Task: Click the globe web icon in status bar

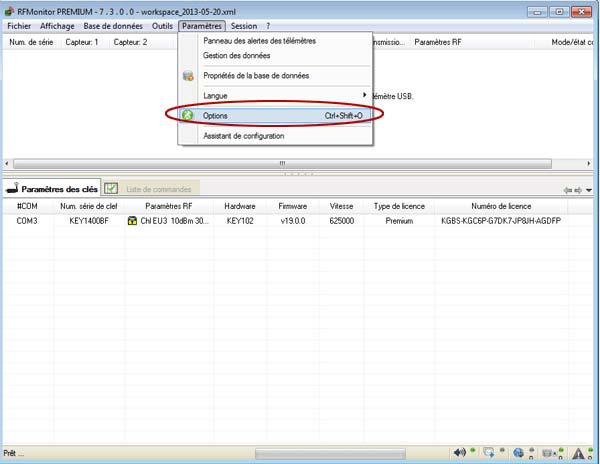Action: click(x=518, y=453)
